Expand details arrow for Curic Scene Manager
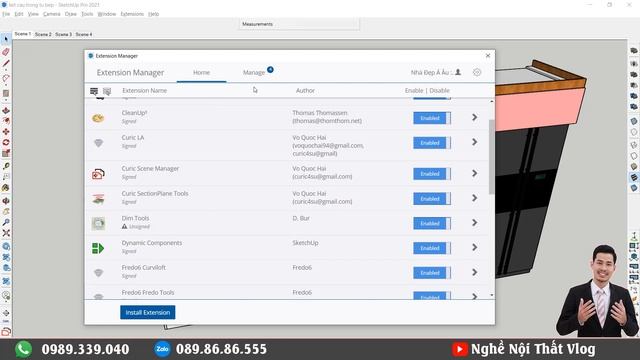This screenshot has height=360, width=640. (474, 173)
